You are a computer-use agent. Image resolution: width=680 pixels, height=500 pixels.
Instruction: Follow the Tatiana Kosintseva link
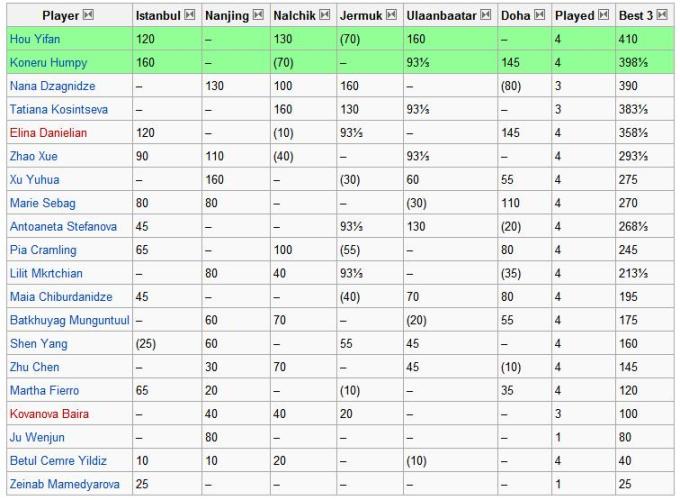click(x=56, y=110)
